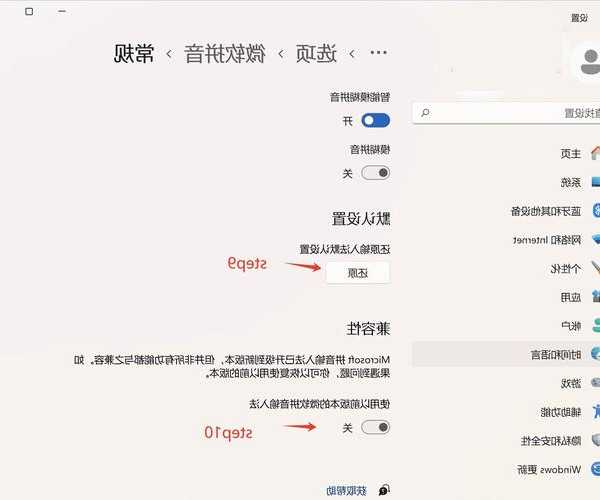Screen dimensions: 600x500
Task: Click the 个性化 paintbrush icon
Action: click(595, 269)
